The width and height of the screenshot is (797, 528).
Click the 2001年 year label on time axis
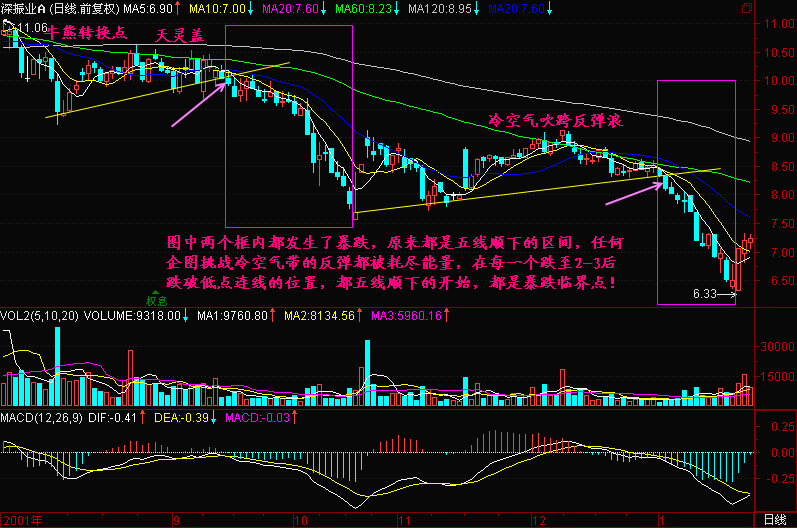pyautogui.click(x=22, y=520)
